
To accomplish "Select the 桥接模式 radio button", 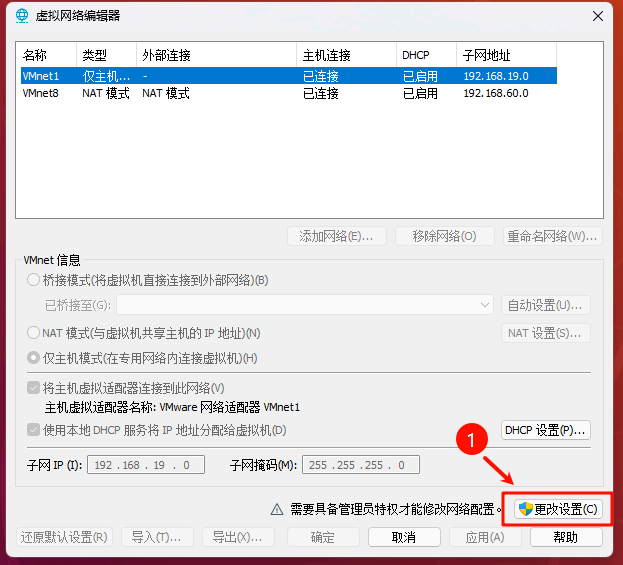I will [33, 280].
